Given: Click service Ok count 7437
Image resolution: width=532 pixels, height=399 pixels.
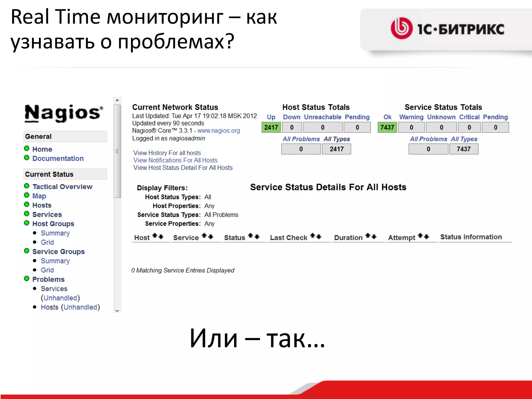Looking at the screenshot, I should [x=387, y=128].
